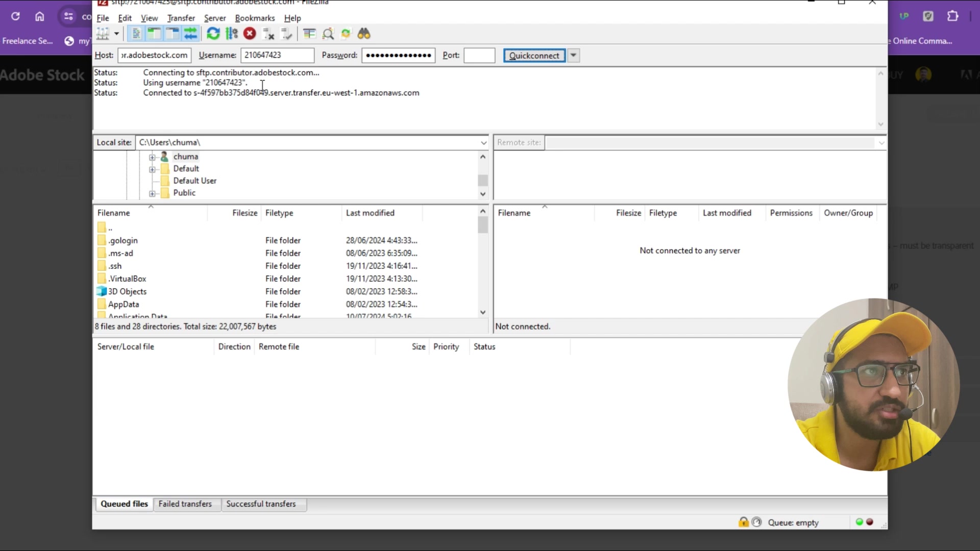
Task: Click the browser reload icon
Action: [x=15, y=16]
